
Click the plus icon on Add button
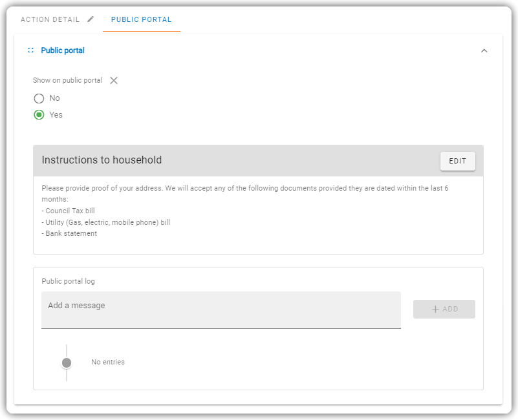[x=435, y=309]
